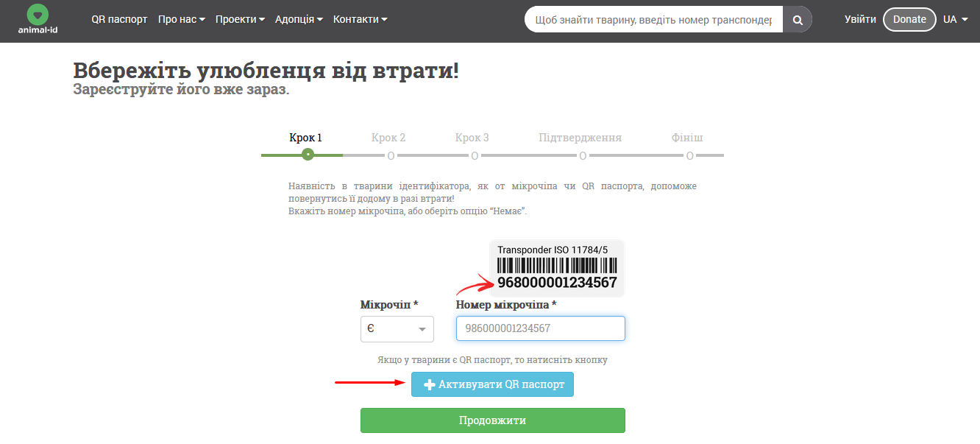
Task: Click the Transponder barcode sample image
Action: tap(557, 268)
